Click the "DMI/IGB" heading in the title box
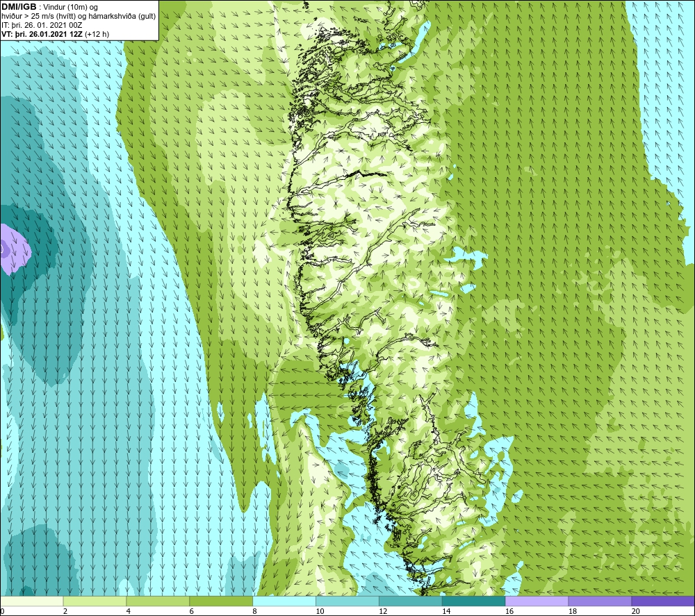The image size is (695, 616). 19,7
